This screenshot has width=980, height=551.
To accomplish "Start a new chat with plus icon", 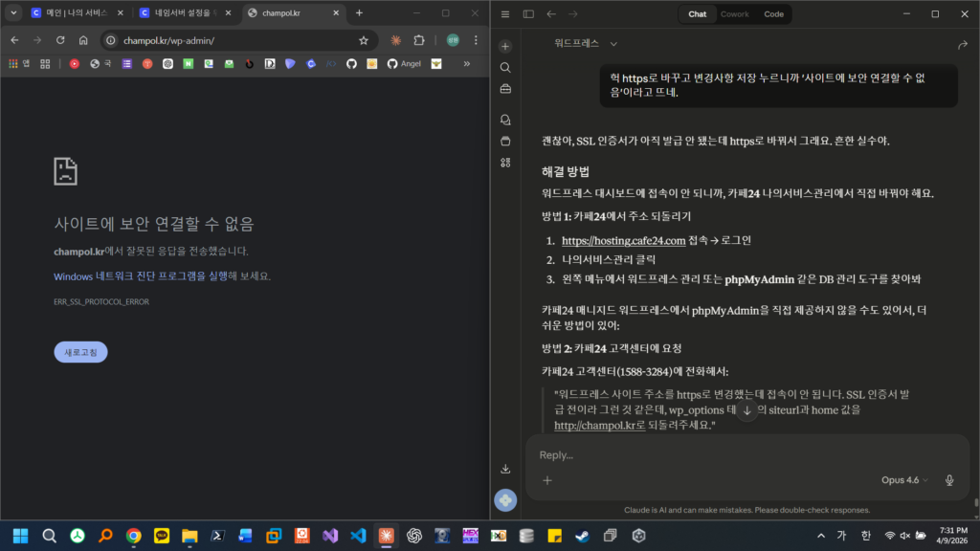I will click(505, 46).
